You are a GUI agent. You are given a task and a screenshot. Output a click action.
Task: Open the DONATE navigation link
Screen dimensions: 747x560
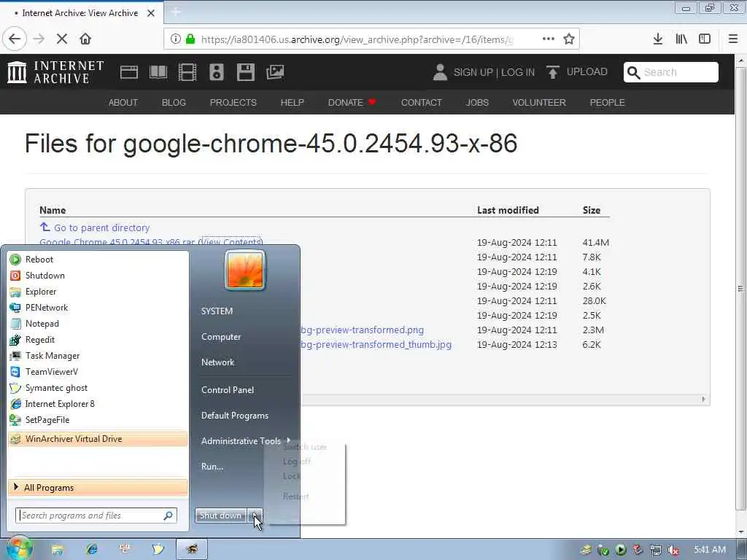coord(352,102)
